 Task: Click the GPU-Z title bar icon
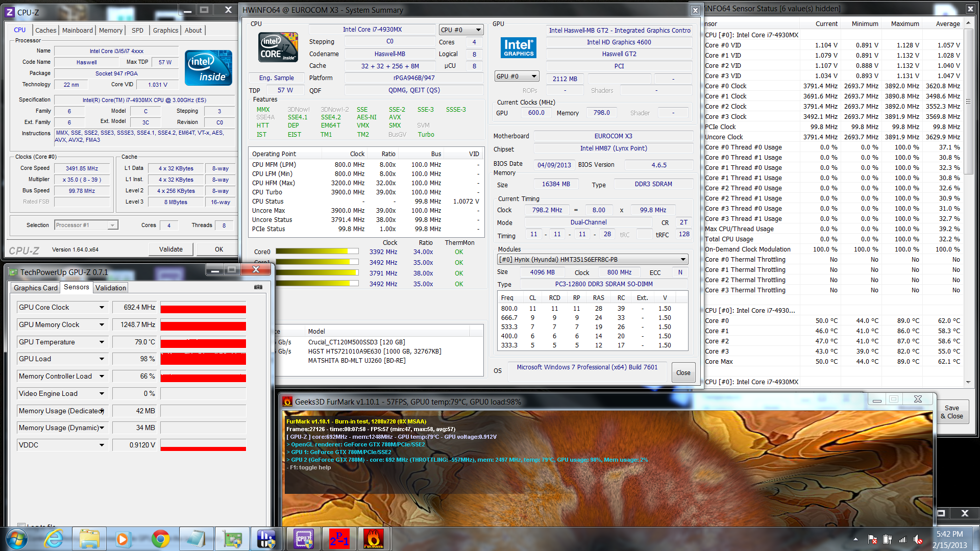click(x=13, y=272)
